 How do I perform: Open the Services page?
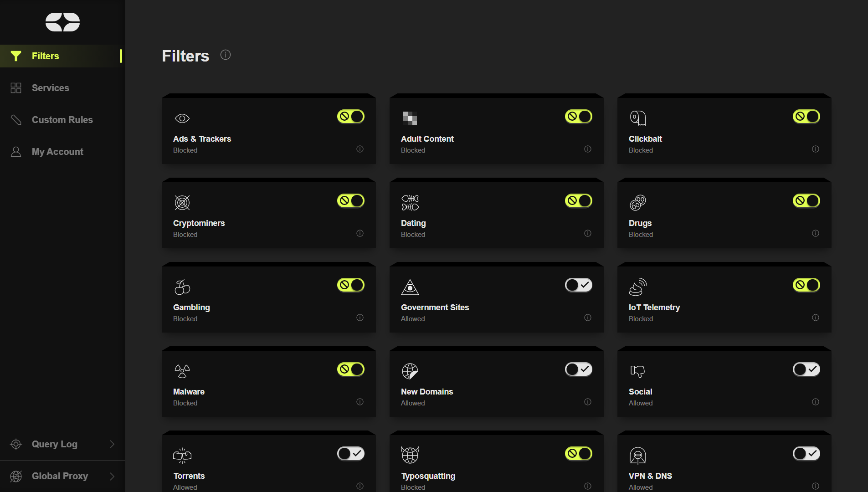point(51,87)
